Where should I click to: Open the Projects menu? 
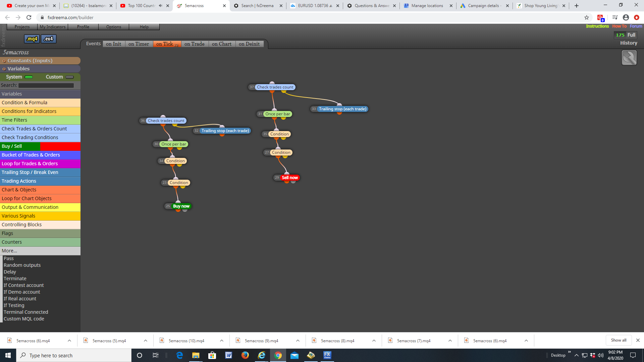coord(22,27)
